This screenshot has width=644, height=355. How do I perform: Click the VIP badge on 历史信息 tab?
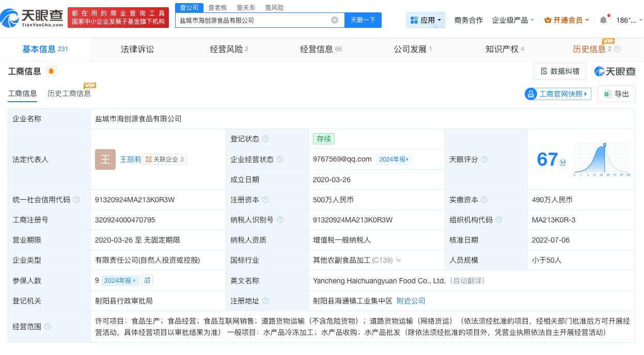[x=608, y=40]
